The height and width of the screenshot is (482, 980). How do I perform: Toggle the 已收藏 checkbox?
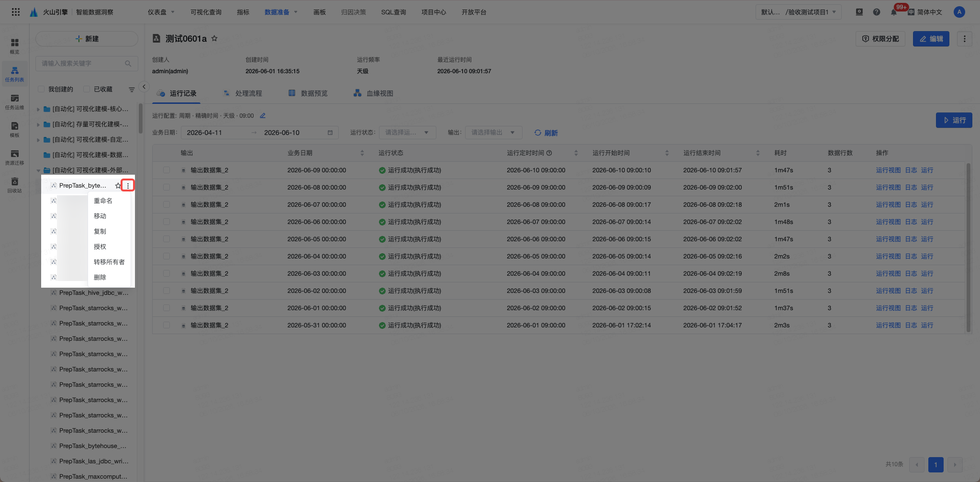(x=87, y=89)
